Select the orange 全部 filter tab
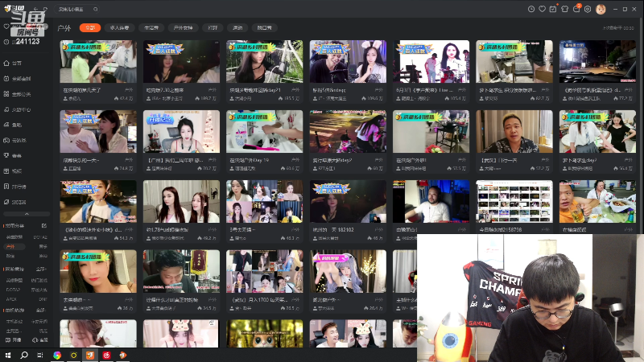The width and height of the screenshot is (644, 362). (x=90, y=27)
